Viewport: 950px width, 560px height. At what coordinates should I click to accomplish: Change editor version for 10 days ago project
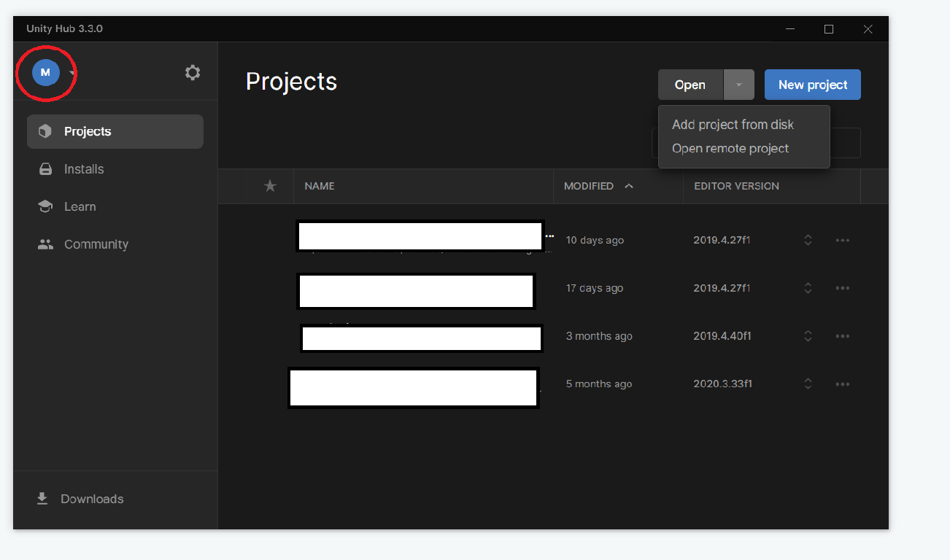(808, 240)
